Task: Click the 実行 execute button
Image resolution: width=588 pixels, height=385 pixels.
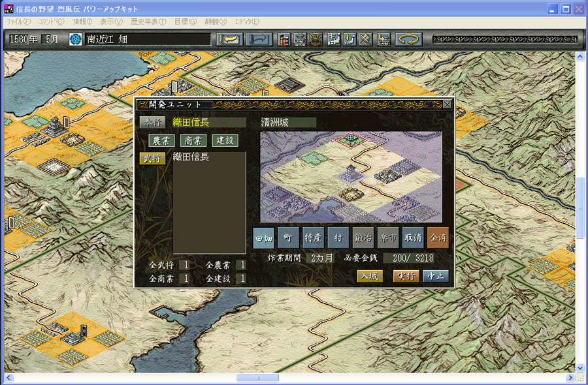Action: coord(406,277)
